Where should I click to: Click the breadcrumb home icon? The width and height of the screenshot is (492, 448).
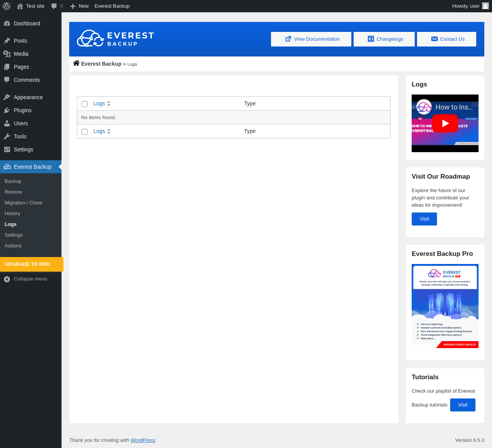(76, 63)
